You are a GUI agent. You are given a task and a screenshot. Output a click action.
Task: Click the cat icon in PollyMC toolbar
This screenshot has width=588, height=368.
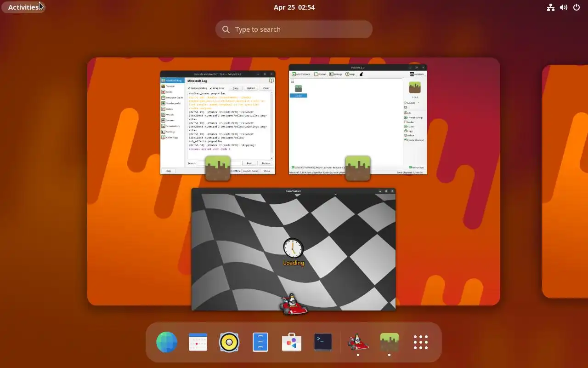[361, 74]
